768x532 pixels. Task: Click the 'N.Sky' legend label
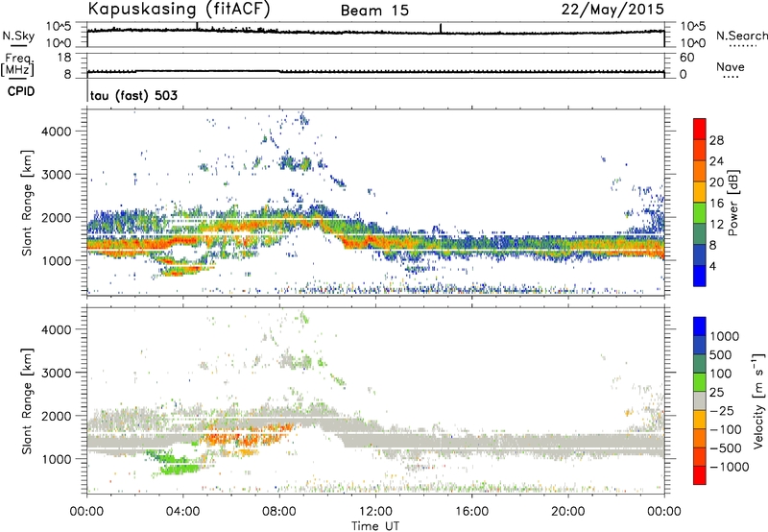point(18,36)
